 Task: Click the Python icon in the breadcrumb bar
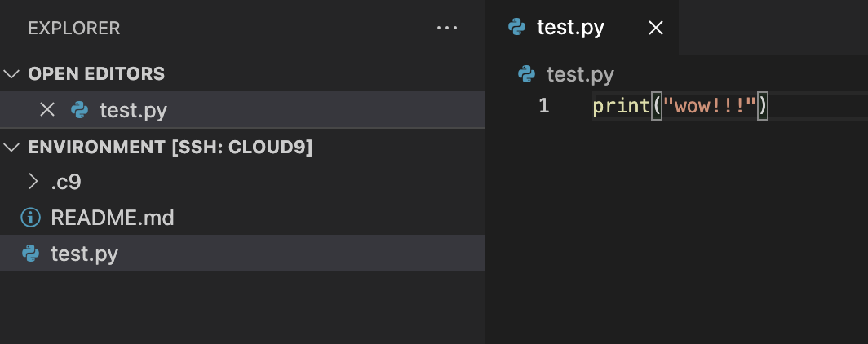coord(526,74)
